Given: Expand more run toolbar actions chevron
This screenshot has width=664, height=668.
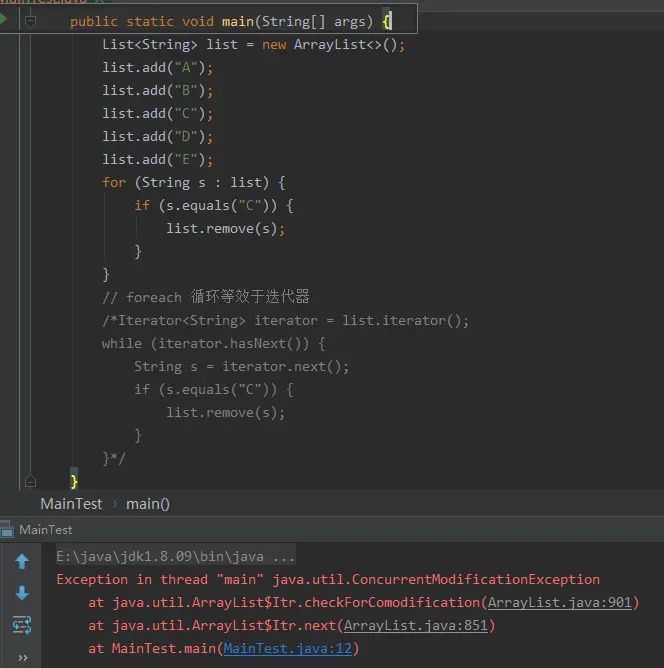Looking at the screenshot, I should 23,658.
